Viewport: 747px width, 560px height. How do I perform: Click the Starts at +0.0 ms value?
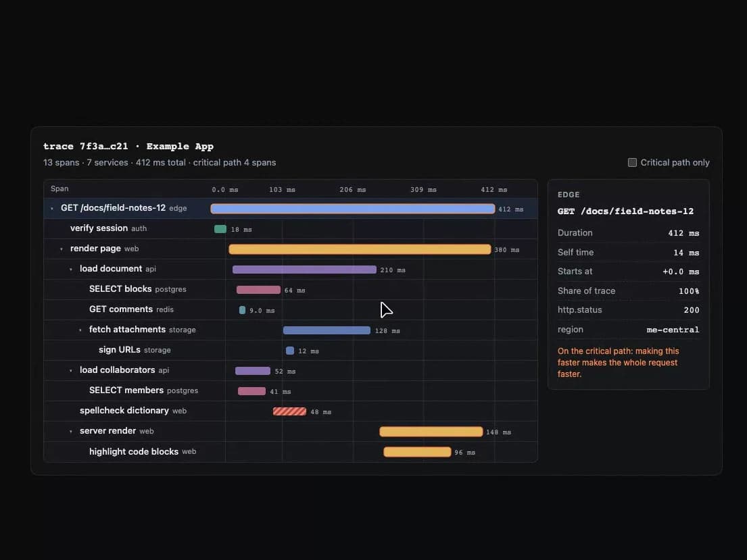click(x=681, y=272)
